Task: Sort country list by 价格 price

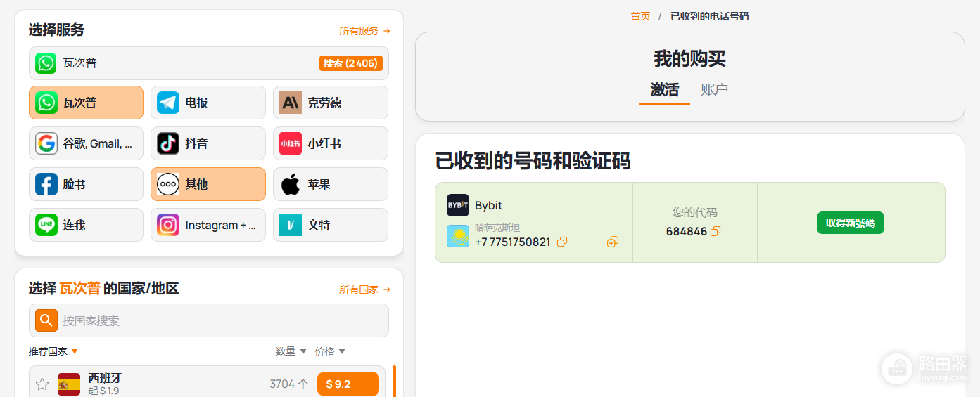Action: (331, 351)
